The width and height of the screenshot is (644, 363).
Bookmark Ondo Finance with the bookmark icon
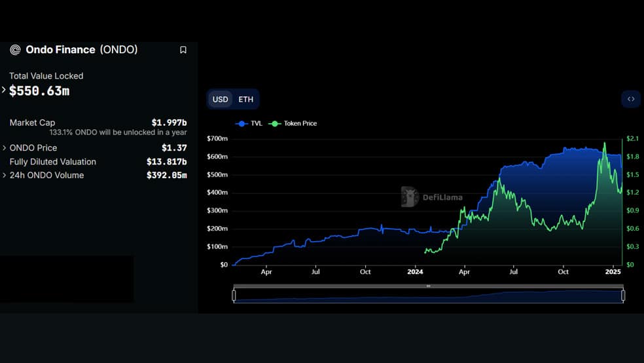[183, 50]
